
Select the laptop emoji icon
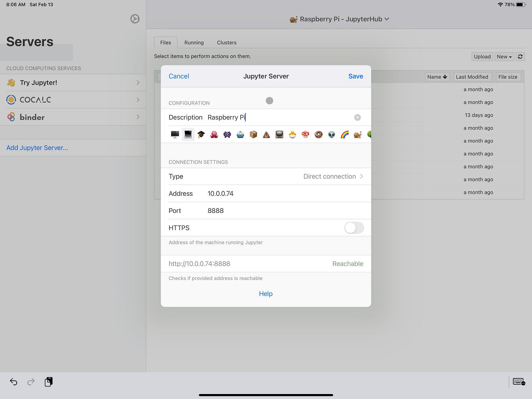click(188, 134)
